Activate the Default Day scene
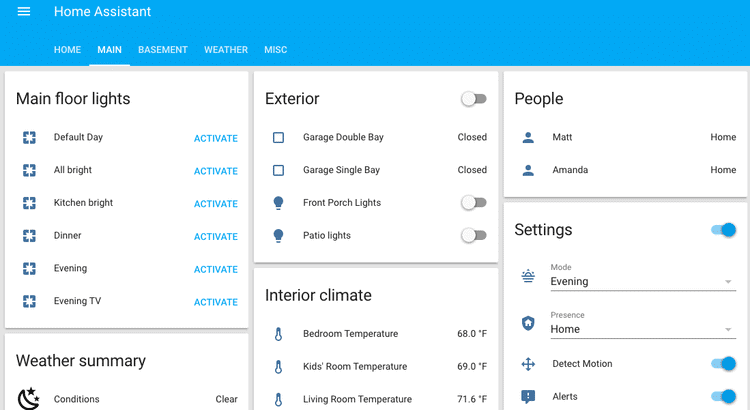Image resolution: width=750 pixels, height=410 pixels. [x=216, y=138]
